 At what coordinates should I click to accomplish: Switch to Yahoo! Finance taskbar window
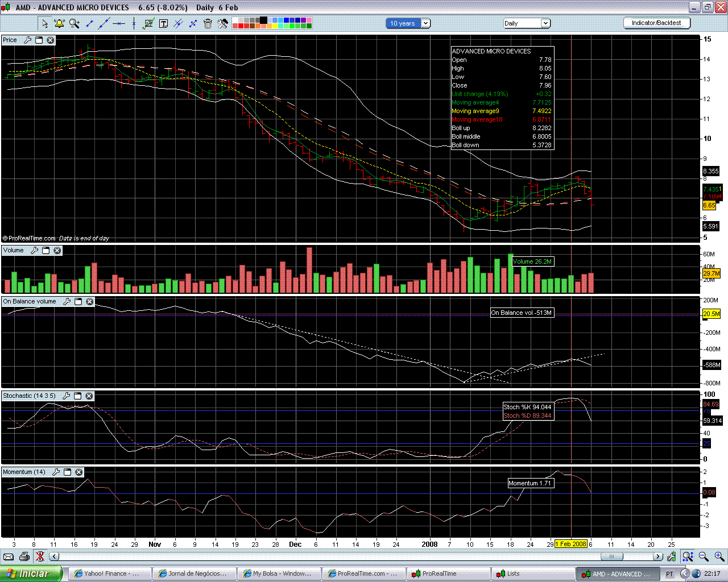click(110, 573)
